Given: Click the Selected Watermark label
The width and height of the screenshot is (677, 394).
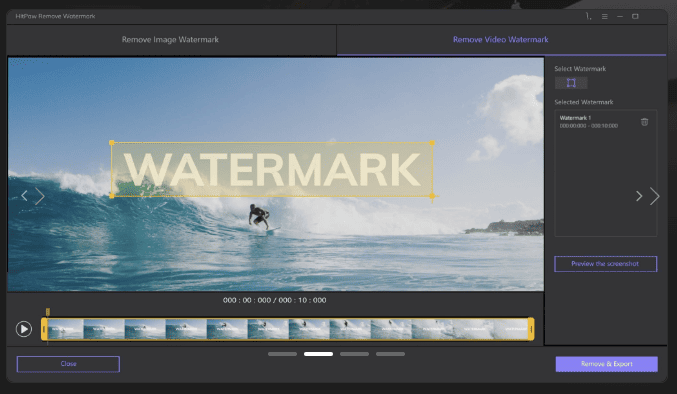Looking at the screenshot, I should [x=584, y=102].
